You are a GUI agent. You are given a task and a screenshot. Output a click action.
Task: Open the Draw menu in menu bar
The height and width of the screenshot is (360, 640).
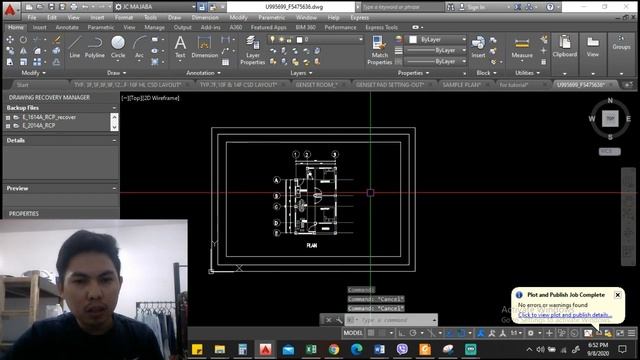(x=174, y=18)
